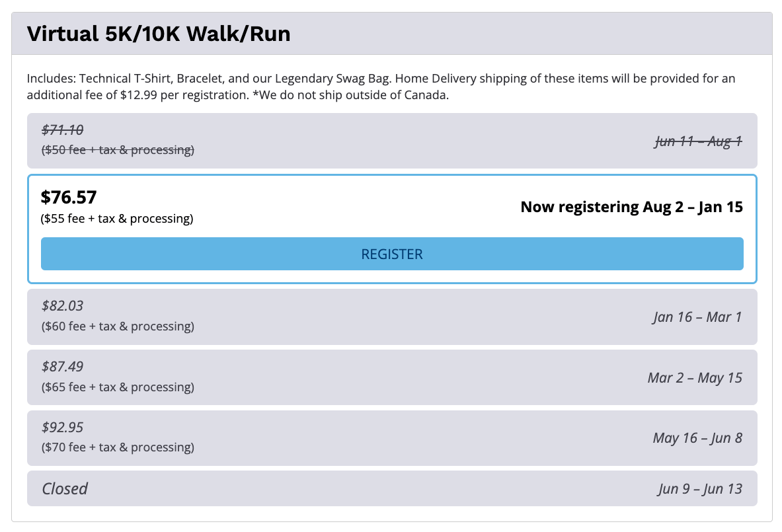Click the struck-through $50 fee note
This screenshot has width=782, height=532.
(x=118, y=150)
